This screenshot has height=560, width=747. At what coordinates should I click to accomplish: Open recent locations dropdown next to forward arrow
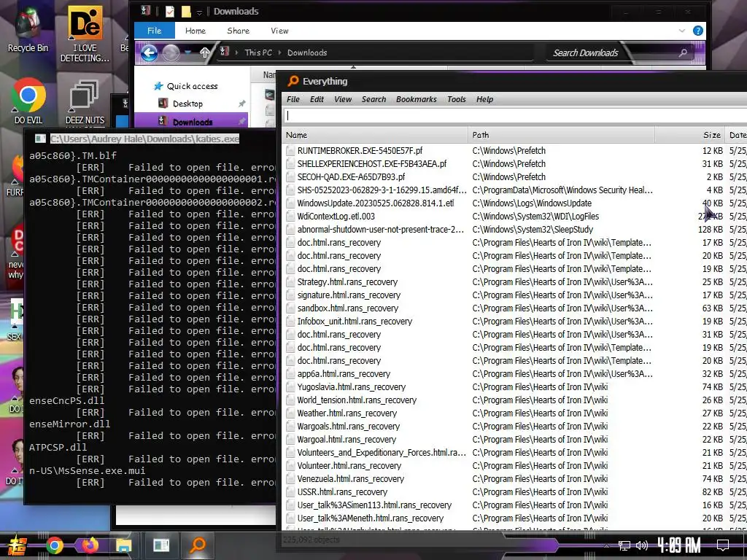[x=187, y=52]
